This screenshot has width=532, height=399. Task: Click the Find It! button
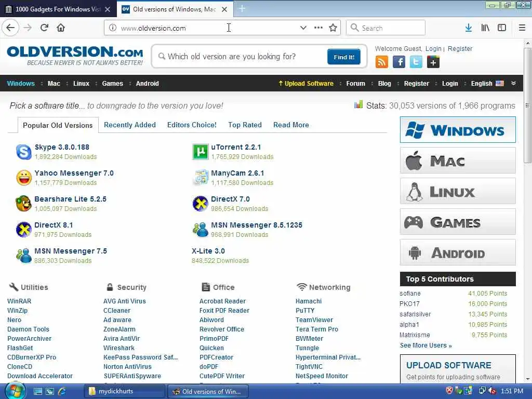(x=344, y=57)
